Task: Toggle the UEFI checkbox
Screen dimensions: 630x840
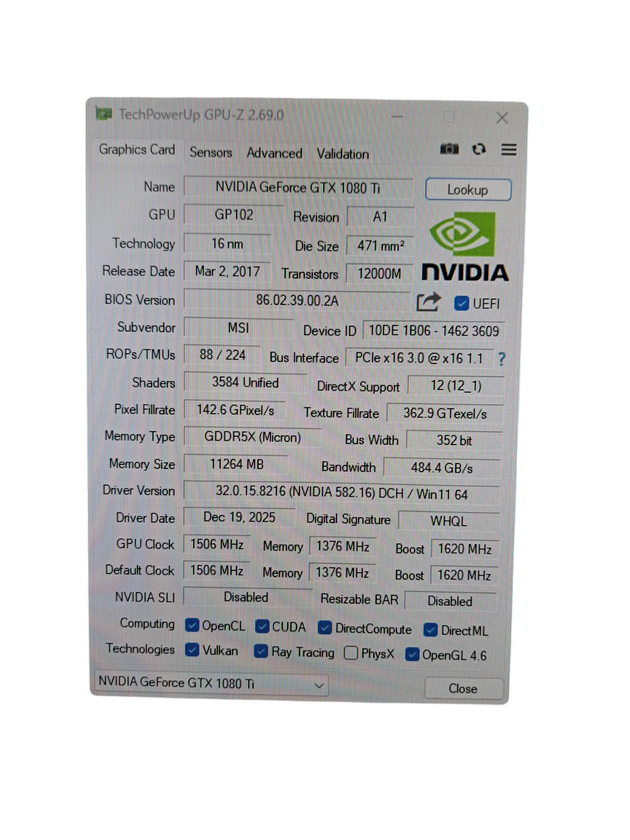Action: pos(461,303)
